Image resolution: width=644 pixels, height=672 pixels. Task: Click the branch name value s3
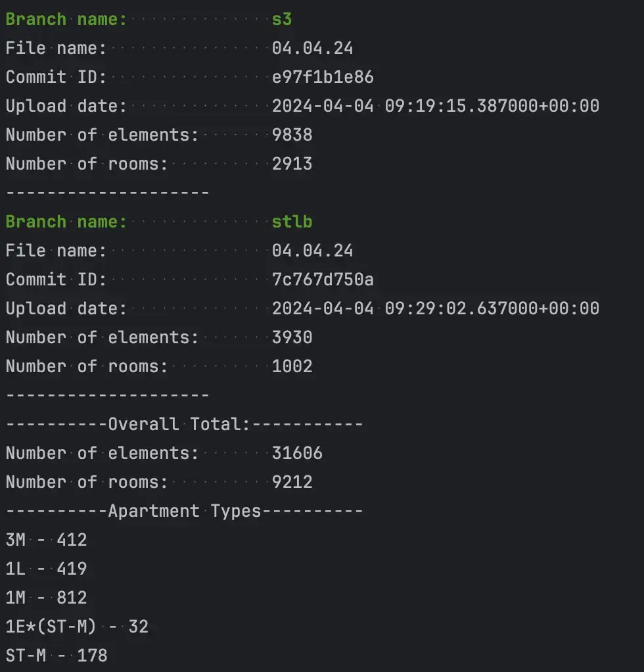[x=282, y=19]
